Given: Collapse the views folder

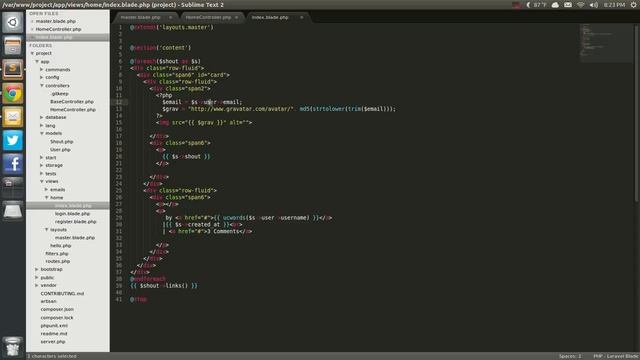Looking at the screenshot, I should click(42, 181).
